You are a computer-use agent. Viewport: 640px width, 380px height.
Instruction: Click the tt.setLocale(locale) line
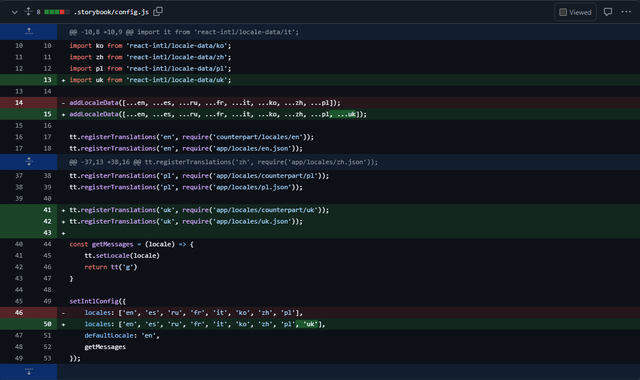pos(122,256)
